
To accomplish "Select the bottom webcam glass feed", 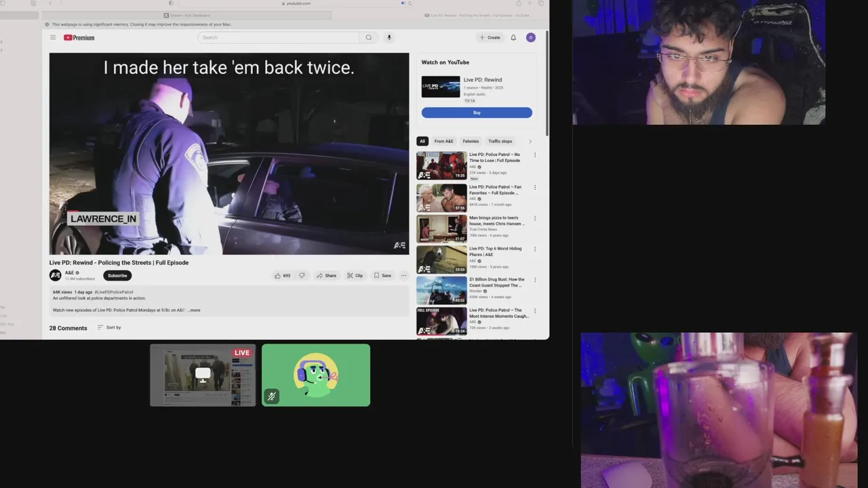I will pos(719,410).
